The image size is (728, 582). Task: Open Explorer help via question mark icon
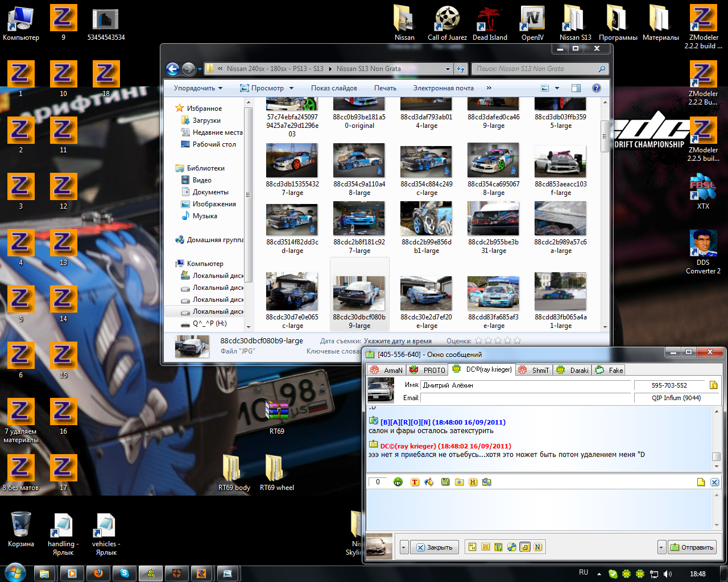pos(596,88)
